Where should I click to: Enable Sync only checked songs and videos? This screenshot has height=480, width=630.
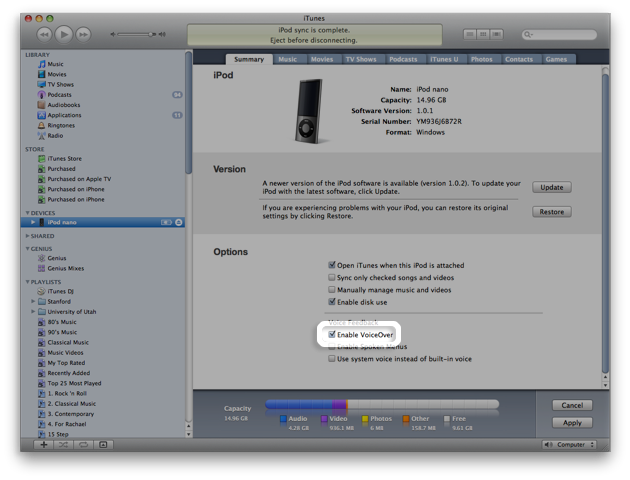pyautogui.click(x=332, y=277)
